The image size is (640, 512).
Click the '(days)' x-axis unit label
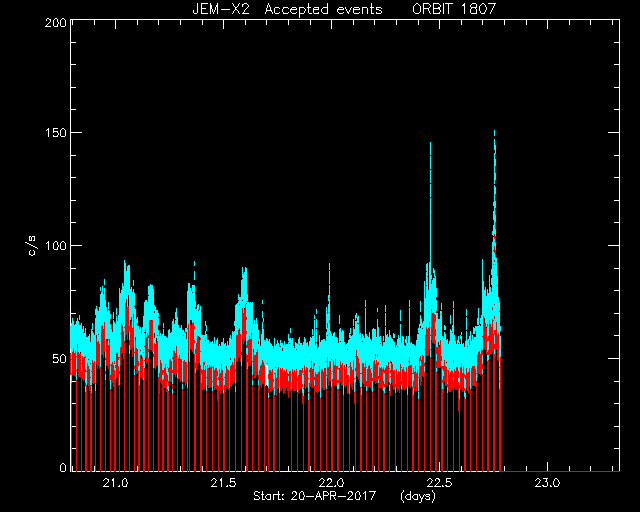(x=418, y=496)
